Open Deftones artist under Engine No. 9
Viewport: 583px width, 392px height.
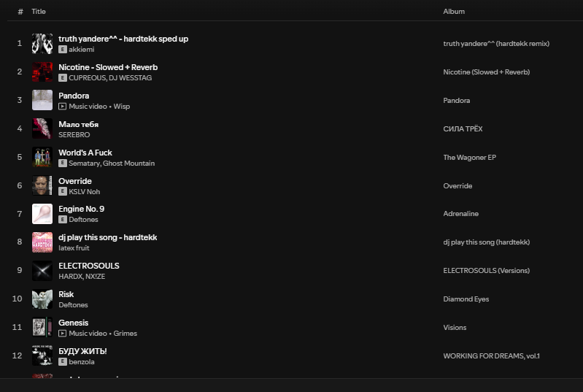pos(83,220)
